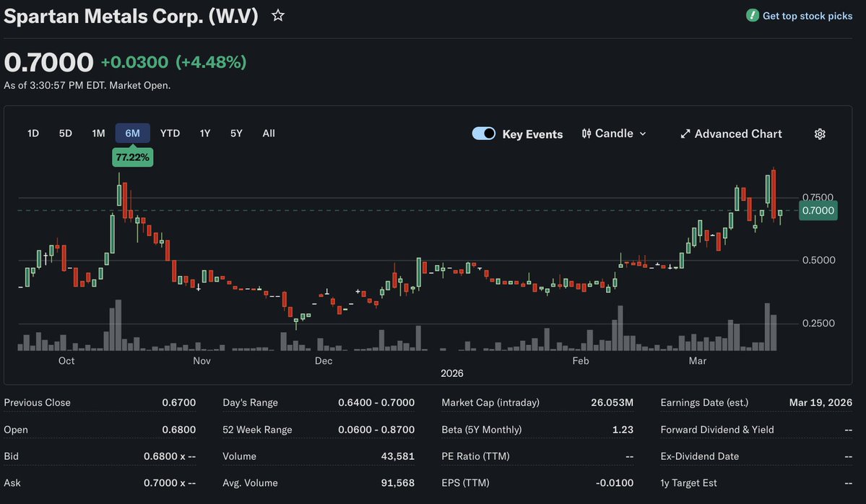Click the Earnings Date Mar 19, 2026 value
866x504 pixels.
820,402
